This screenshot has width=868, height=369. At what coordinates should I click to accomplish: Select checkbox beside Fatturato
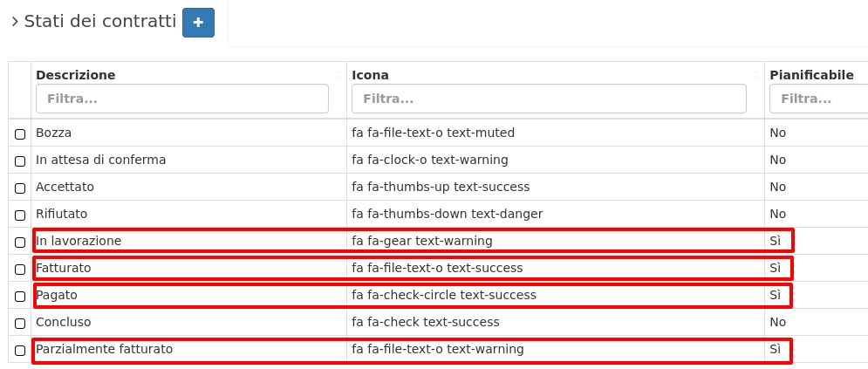click(x=20, y=270)
